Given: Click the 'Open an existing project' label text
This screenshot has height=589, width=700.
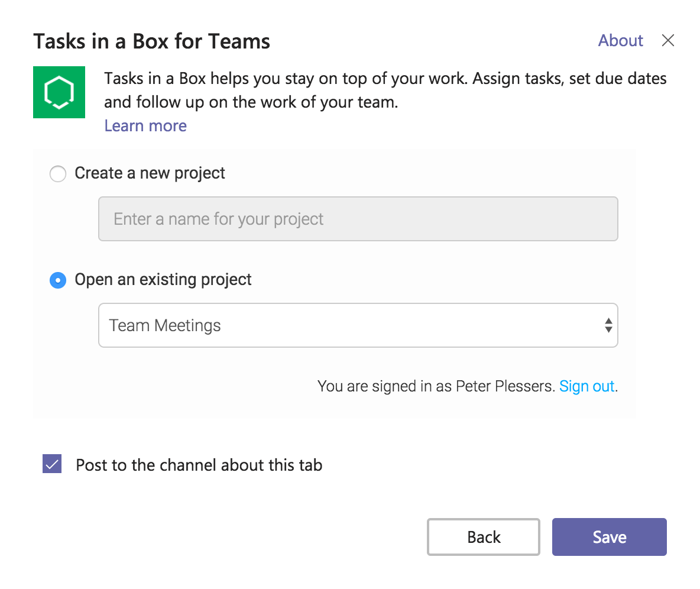Looking at the screenshot, I should tap(163, 280).
